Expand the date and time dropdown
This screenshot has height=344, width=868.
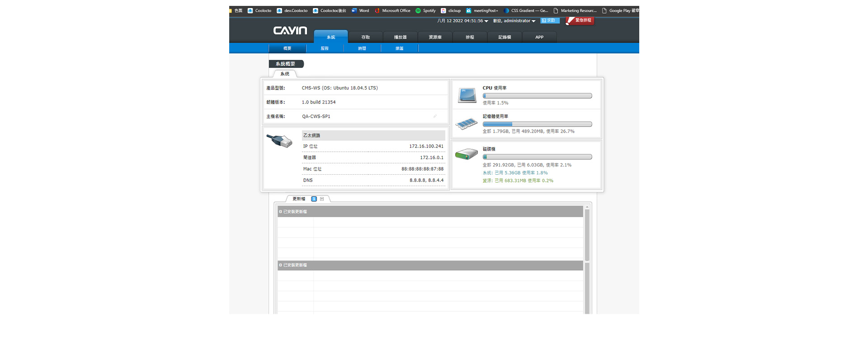coord(486,21)
